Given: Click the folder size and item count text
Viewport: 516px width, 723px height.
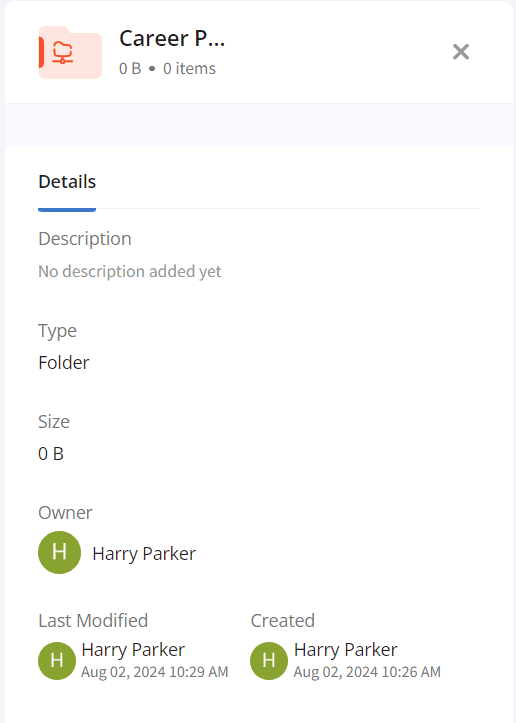Looking at the screenshot, I should pyautogui.click(x=167, y=68).
